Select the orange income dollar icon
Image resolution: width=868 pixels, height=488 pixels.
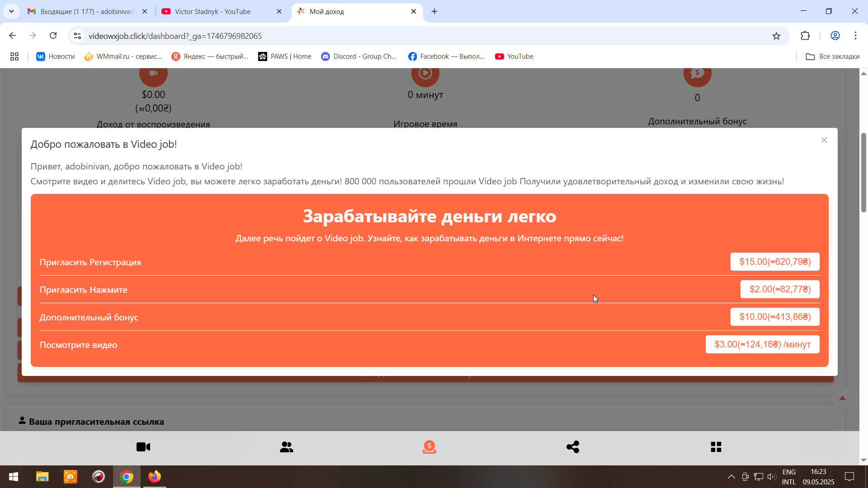(429, 447)
